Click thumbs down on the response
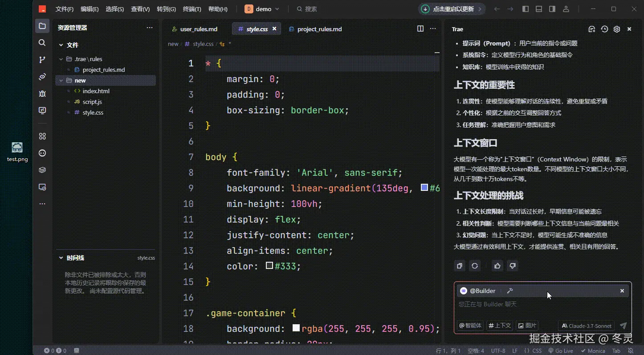The image size is (644, 355). pyautogui.click(x=513, y=266)
